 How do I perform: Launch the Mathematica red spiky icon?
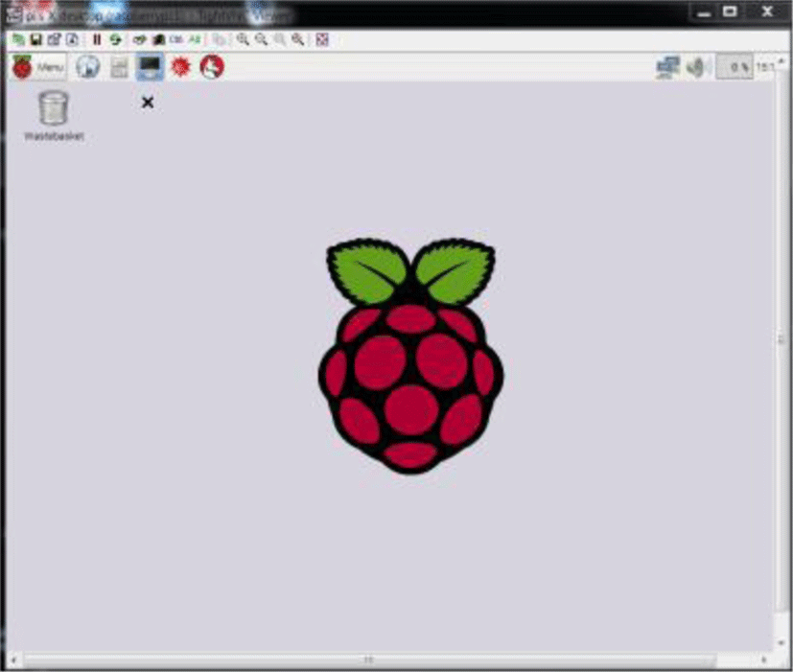(181, 67)
